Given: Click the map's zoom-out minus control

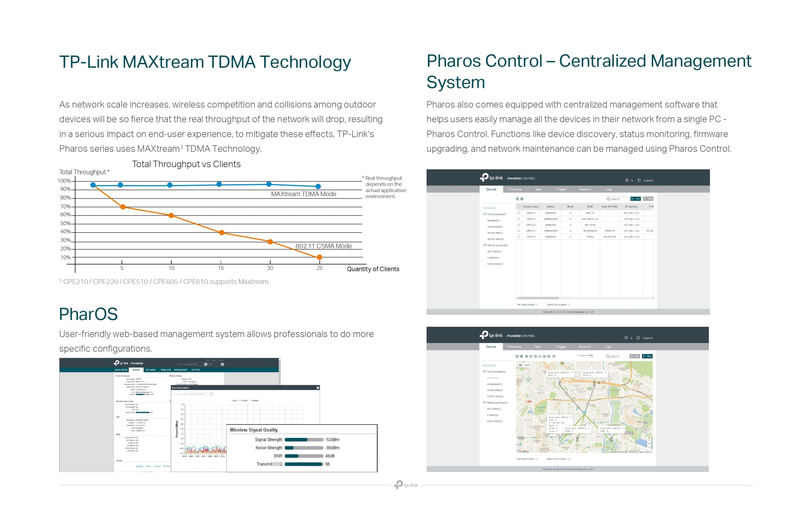Looking at the screenshot, I should pos(649,448).
